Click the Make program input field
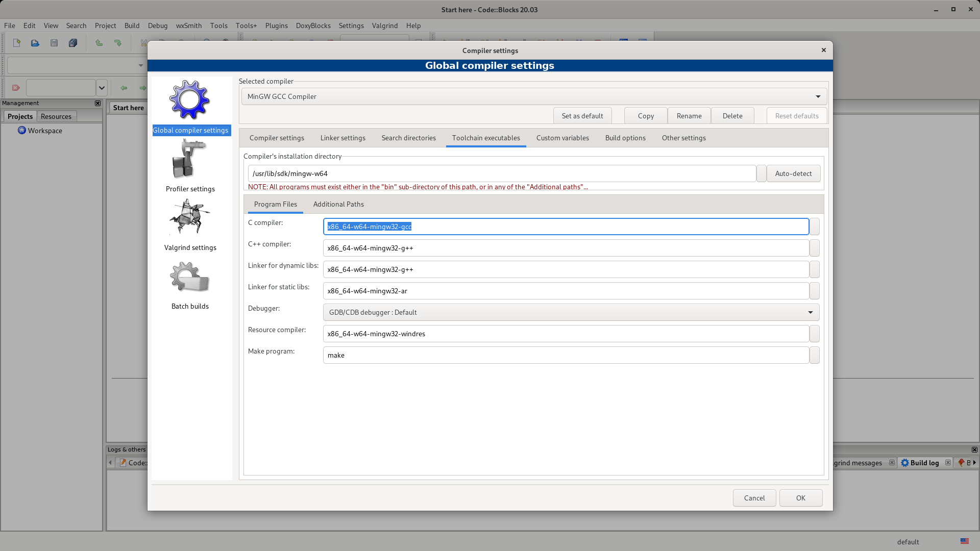The width and height of the screenshot is (980, 551). [x=566, y=355]
